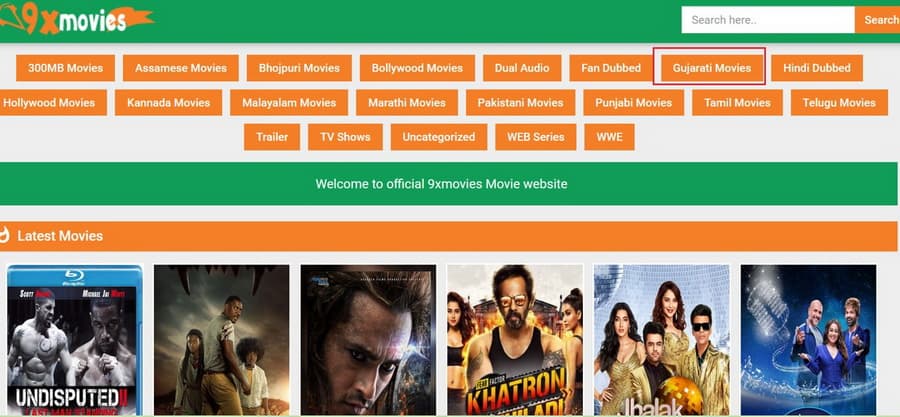The image size is (900, 417).
Task: Click the orange Search button
Action: [x=878, y=20]
